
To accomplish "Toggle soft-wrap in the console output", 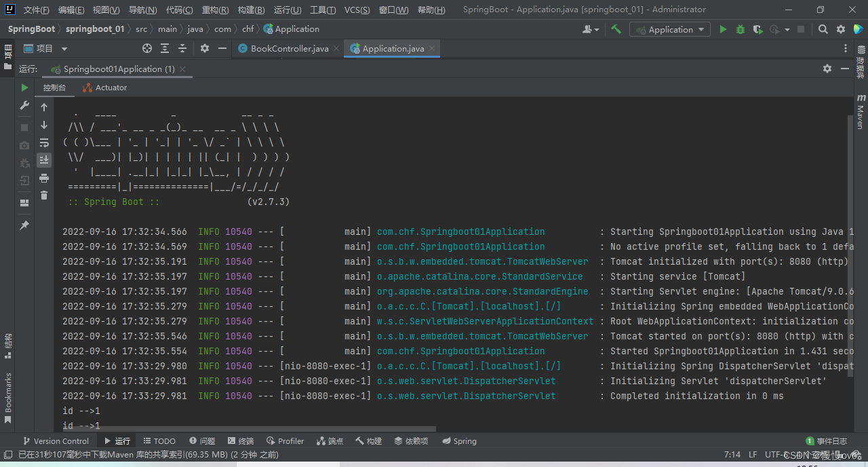I will [x=43, y=143].
